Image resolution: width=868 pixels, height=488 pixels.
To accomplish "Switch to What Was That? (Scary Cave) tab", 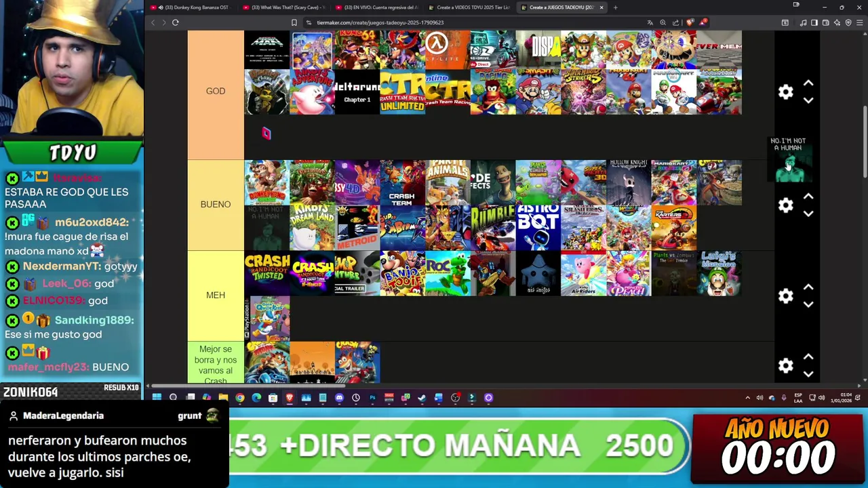I will (285, 7).
